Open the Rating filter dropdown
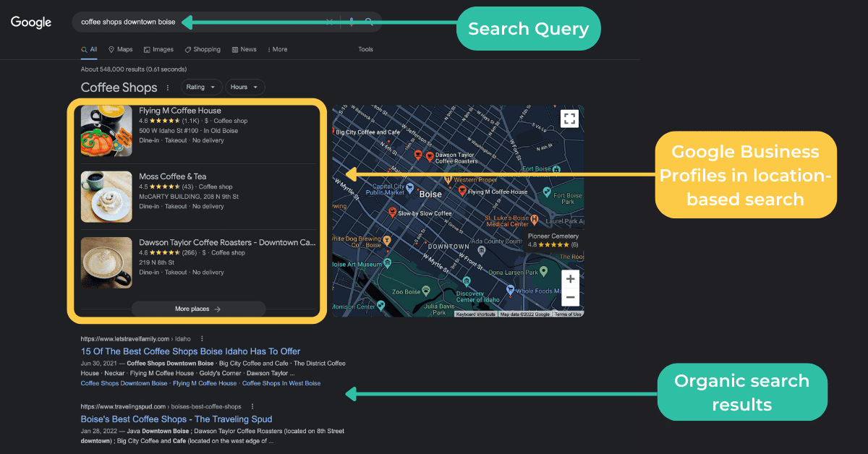The image size is (868, 454). [x=200, y=87]
